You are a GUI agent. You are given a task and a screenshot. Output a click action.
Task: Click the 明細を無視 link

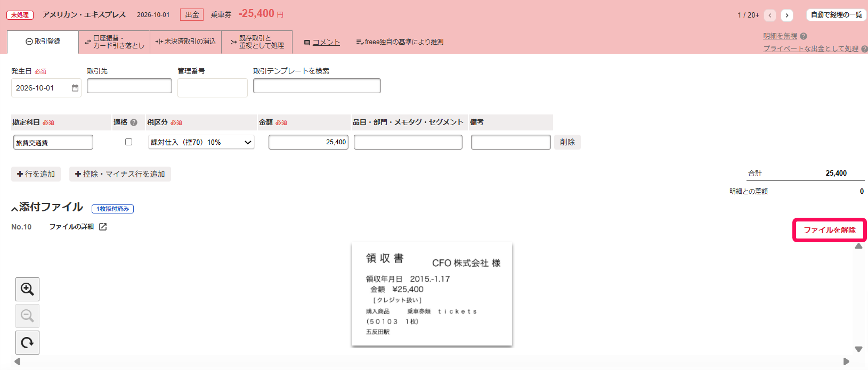coord(780,36)
